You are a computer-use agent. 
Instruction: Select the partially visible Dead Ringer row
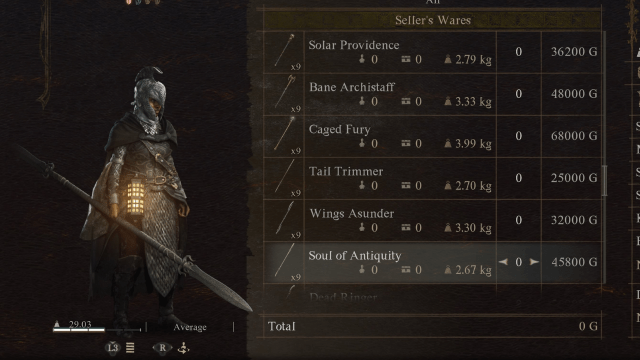pyautogui.click(x=433, y=294)
